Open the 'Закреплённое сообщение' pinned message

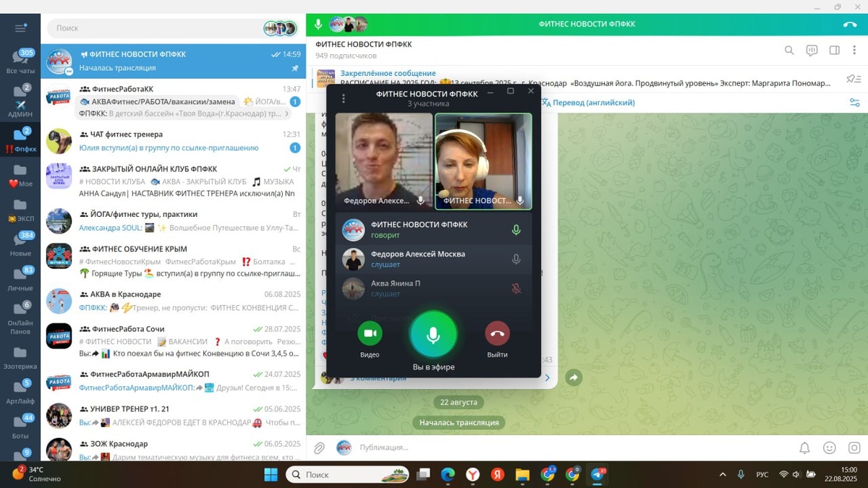575,78
